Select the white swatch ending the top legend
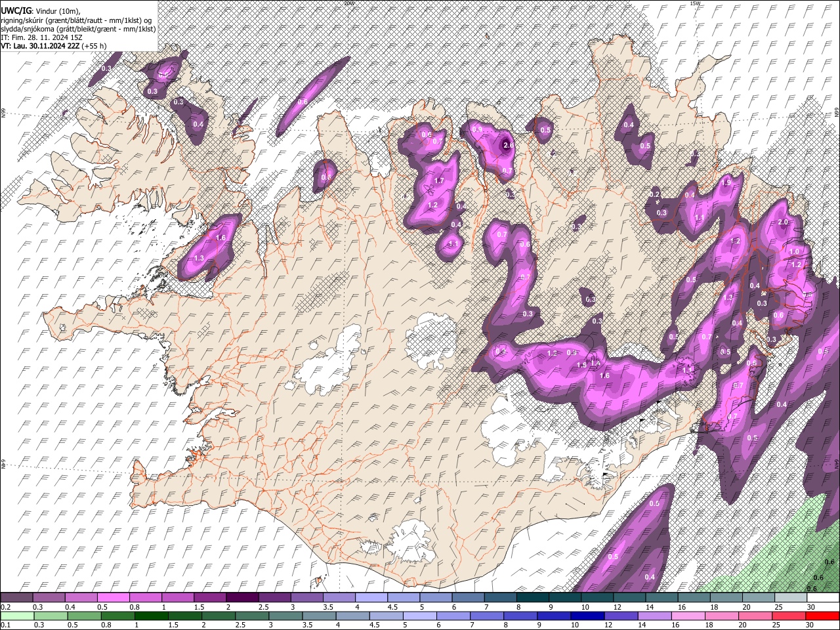Image resolution: width=840 pixels, height=630 pixels. 823,598
